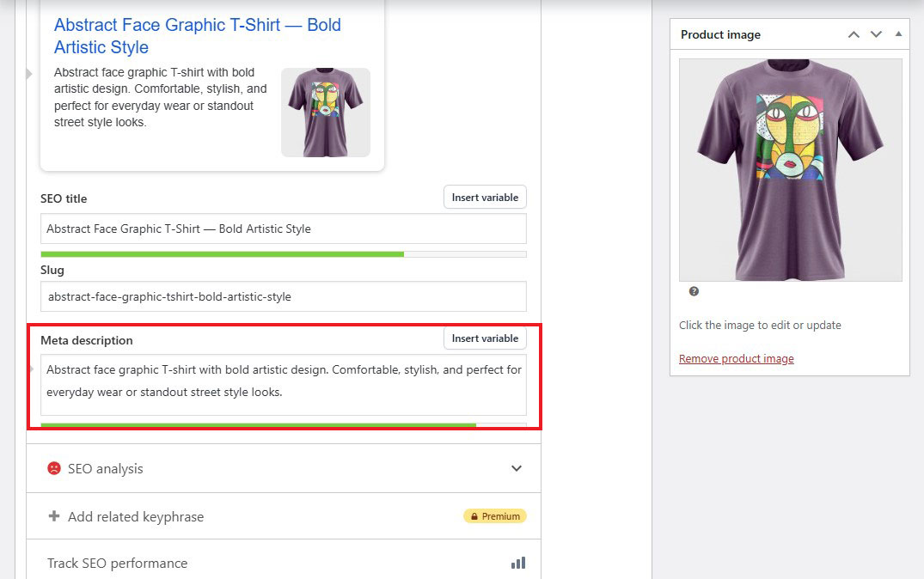Screen dimensions: 924x579
Task: Click the up chevron in the Product image header
Action: [853, 34]
